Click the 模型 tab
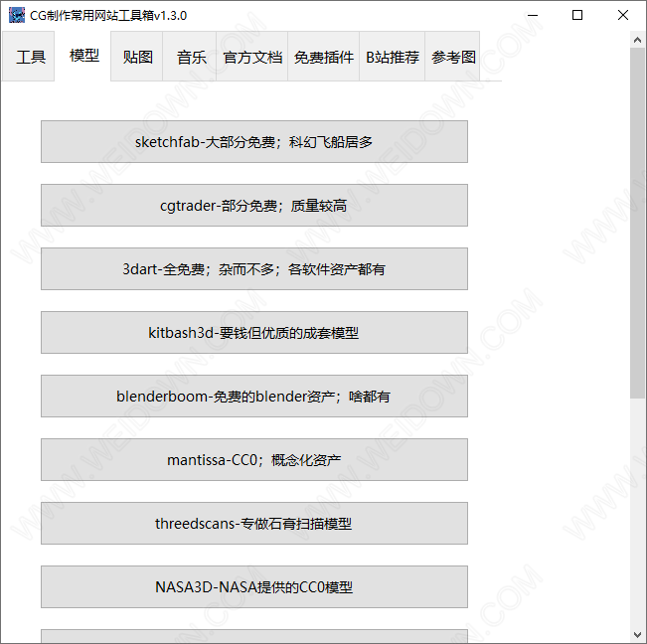This screenshot has height=644, width=647. tap(84, 55)
